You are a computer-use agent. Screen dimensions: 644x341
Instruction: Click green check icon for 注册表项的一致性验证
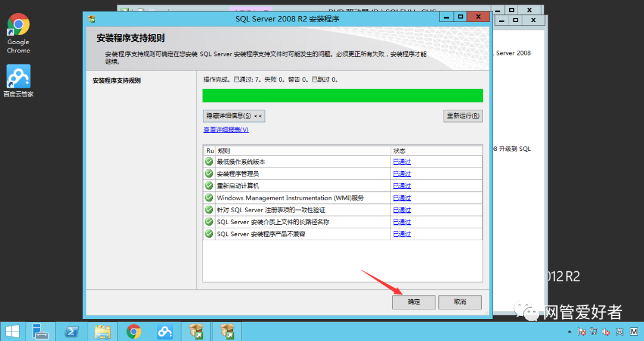(x=209, y=209)
